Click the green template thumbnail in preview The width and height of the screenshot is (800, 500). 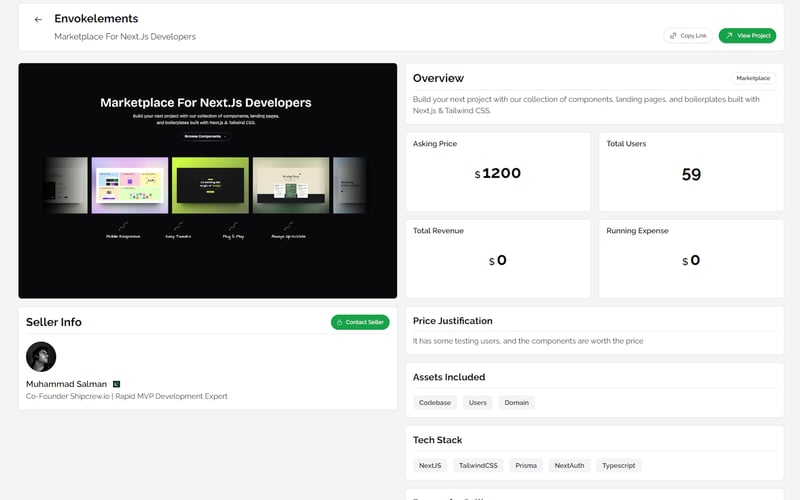210,185
